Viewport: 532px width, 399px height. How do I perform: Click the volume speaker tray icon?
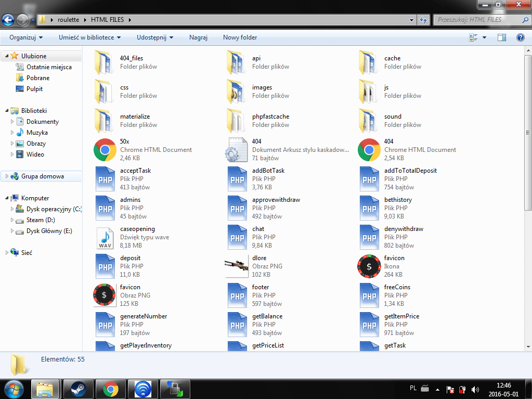[475, 389]
